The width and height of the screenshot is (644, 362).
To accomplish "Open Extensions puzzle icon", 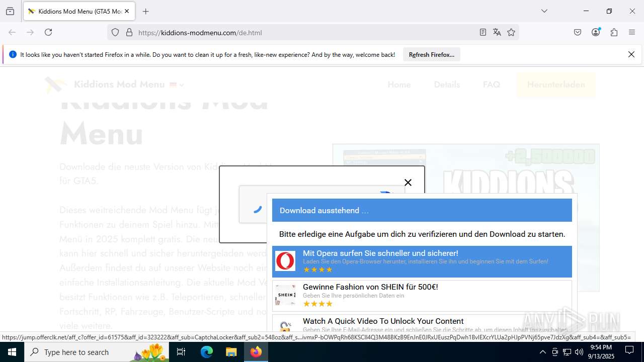I will click(614, 32).
